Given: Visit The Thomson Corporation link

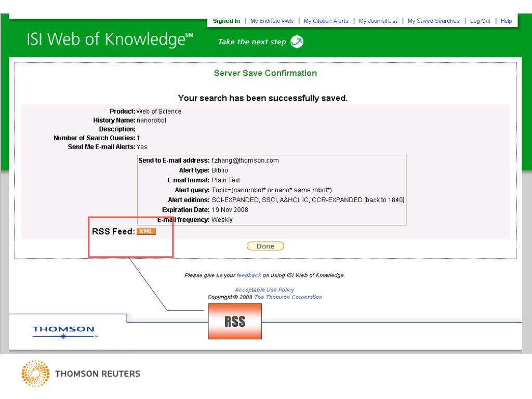Looking at the screenshot, I should [x=288, y=297].
